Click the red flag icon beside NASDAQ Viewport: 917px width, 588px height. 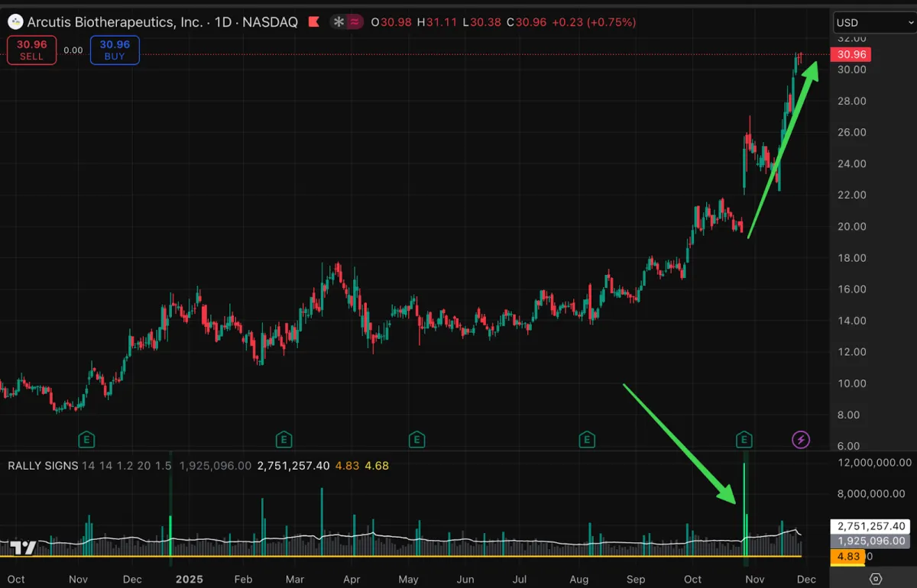[x=313, y=22]
